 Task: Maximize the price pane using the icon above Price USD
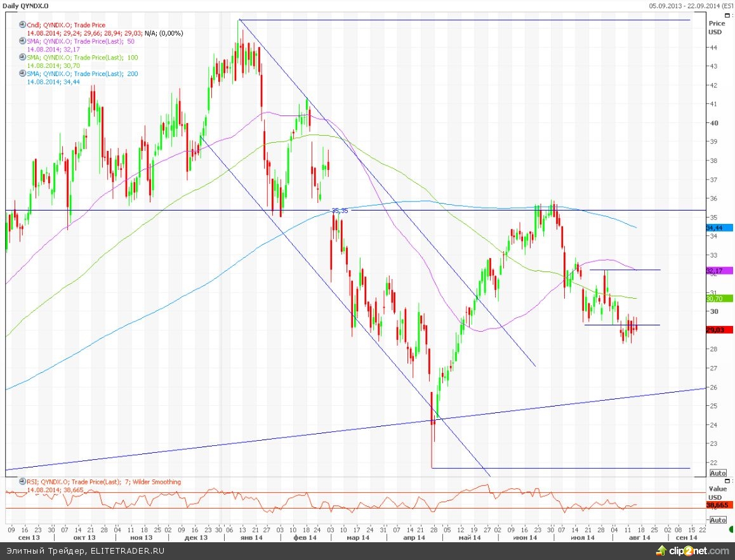pyautogui.click(x=727, y=15)
